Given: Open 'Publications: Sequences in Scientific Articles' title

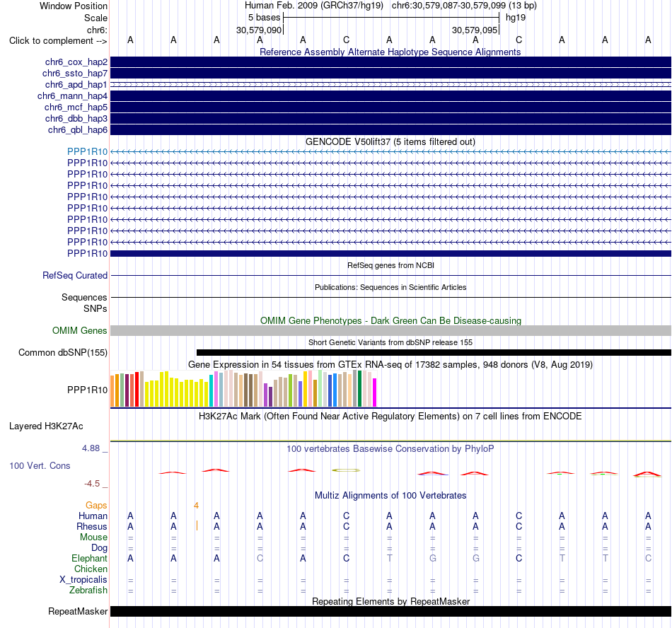Looking at the screenshot, I should pyautogui.click(x=390, y=287).
